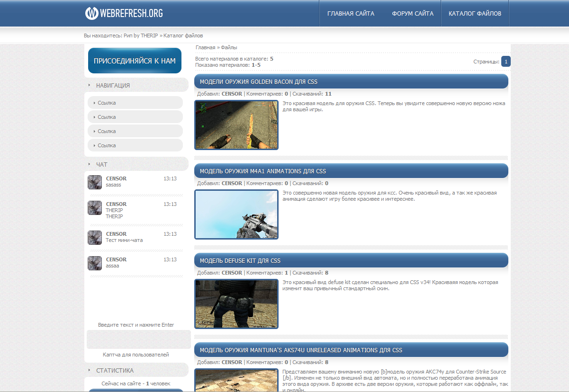Collapse the СТАТИСТИКА sidebar block arrow
This screenshot has width=569, height=392.
click(89, 370)
